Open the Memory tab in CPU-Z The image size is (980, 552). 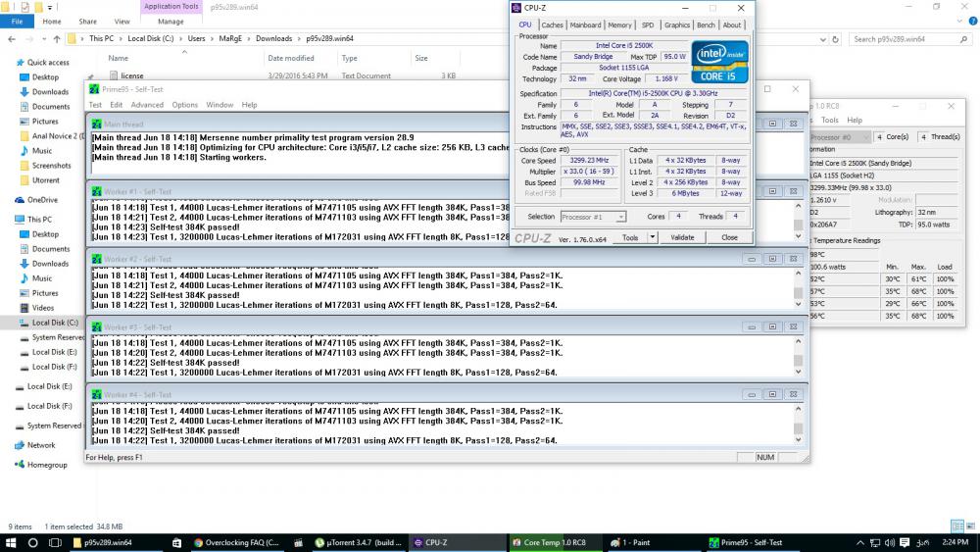(x=619, y=25)
